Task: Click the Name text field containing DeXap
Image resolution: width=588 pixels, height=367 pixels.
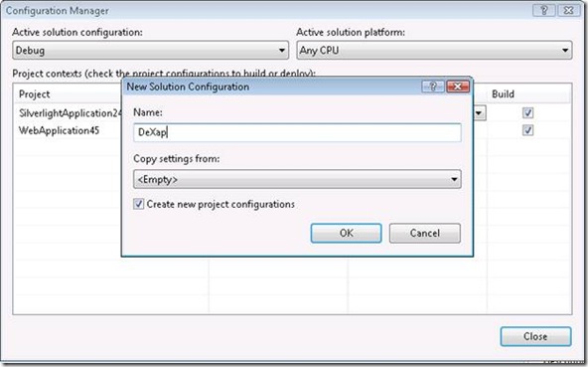Action: (x=297, y=132)
